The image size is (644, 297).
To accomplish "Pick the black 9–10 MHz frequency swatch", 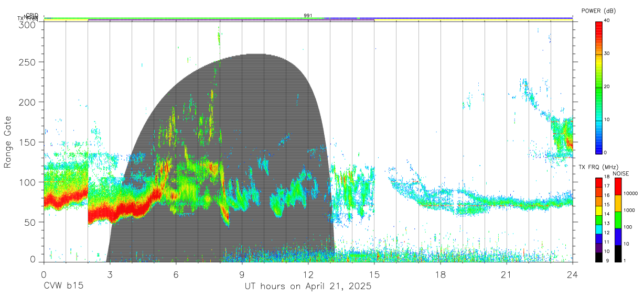I will point(599,257).
